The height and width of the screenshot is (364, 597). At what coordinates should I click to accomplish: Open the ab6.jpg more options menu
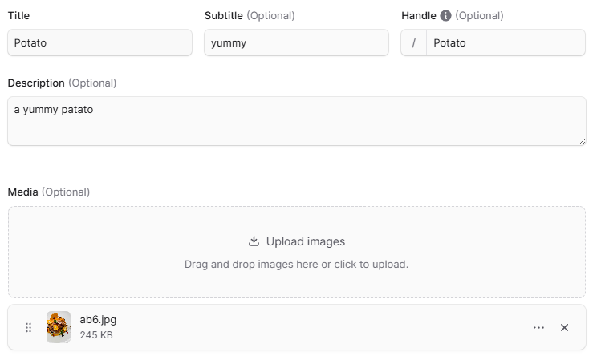(538, 327)
